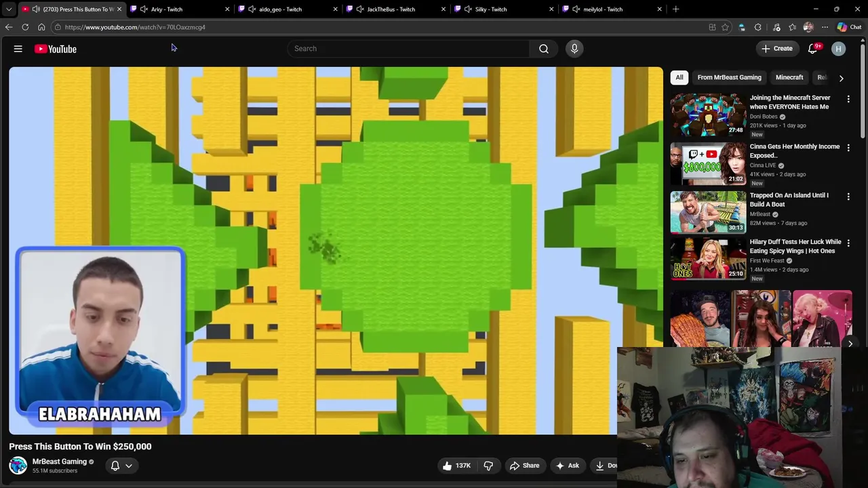Click the Share arrow icon button
Screen dimensions: 868x488
(x=524, y=466)
